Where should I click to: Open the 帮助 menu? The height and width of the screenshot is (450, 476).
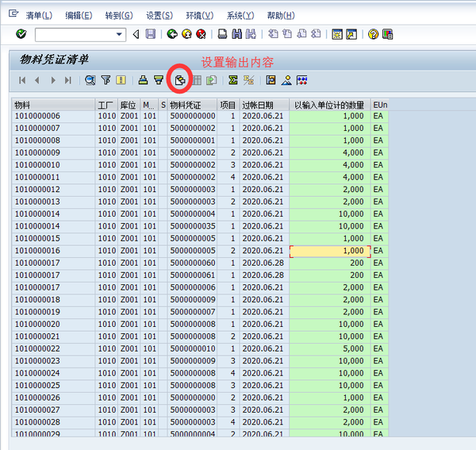click(280, 15)
